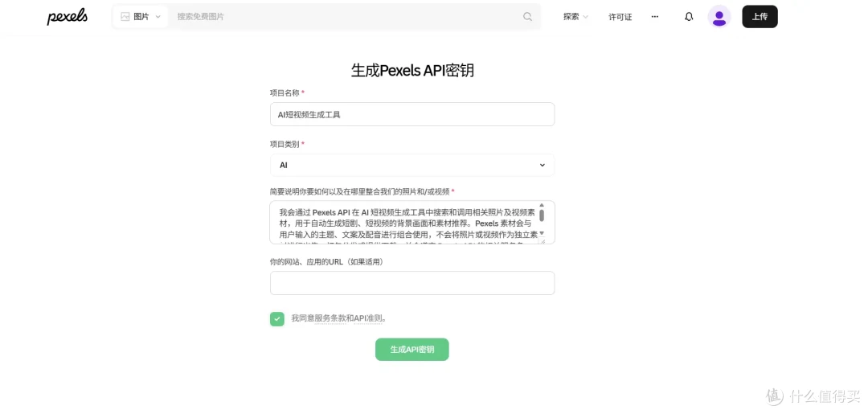Open the 许可证 page
The width and height of the screenshot is (868, 414).
(620, 17)
